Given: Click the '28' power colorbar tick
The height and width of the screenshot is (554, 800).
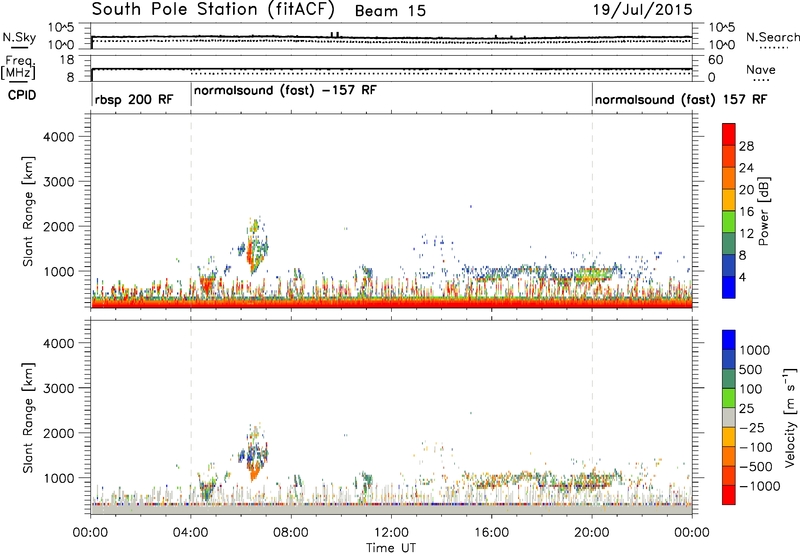Looking at the screenshot, I should pyautogui.click(x=746, y=146).
